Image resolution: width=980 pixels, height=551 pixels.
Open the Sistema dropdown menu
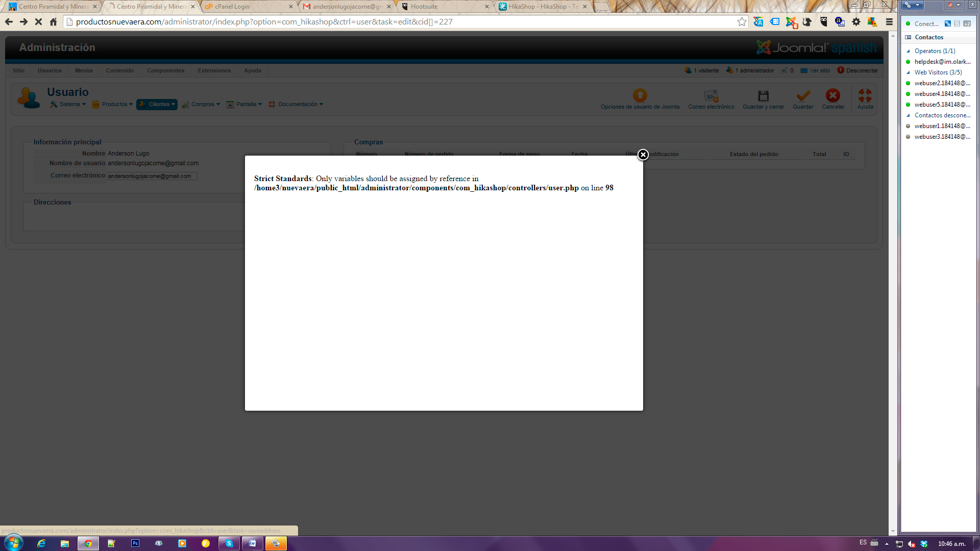point(69,104)
